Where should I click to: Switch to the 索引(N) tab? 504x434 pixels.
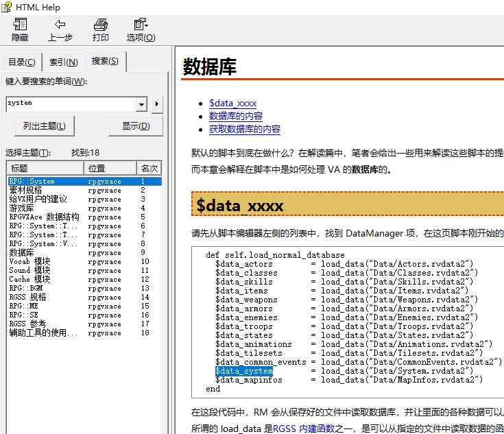click(x=63, y=62)
